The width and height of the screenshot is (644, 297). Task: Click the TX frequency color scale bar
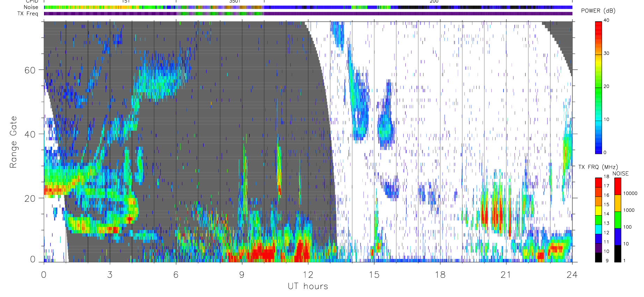pos(599,220)
